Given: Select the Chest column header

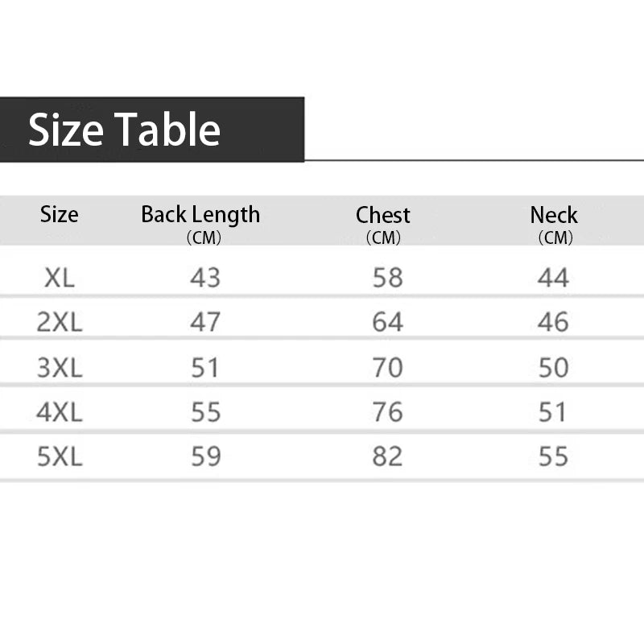Looking at the screenshot, I should coord(383,216).
